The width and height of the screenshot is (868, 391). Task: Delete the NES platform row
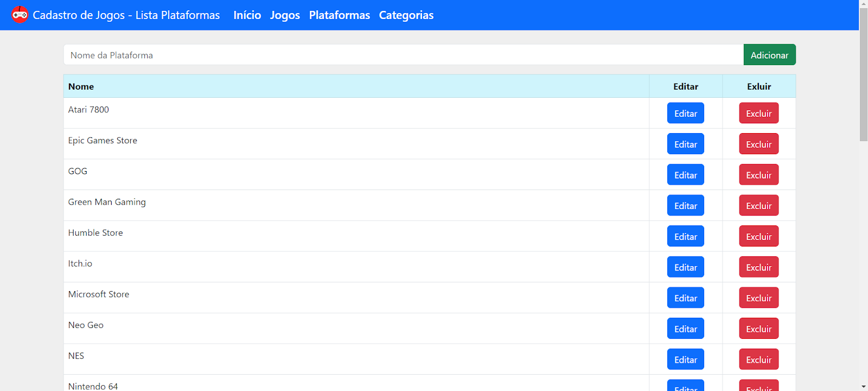(x=758, y=360)
